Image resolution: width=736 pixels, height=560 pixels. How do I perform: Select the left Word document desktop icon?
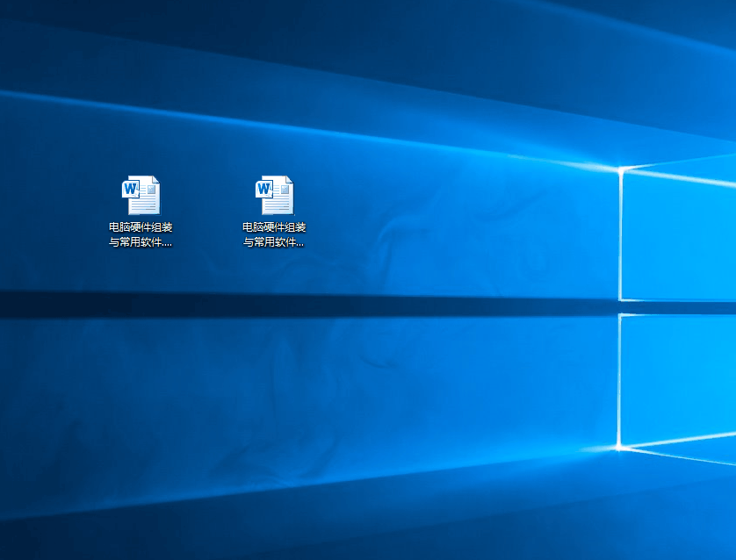point(141,195)
